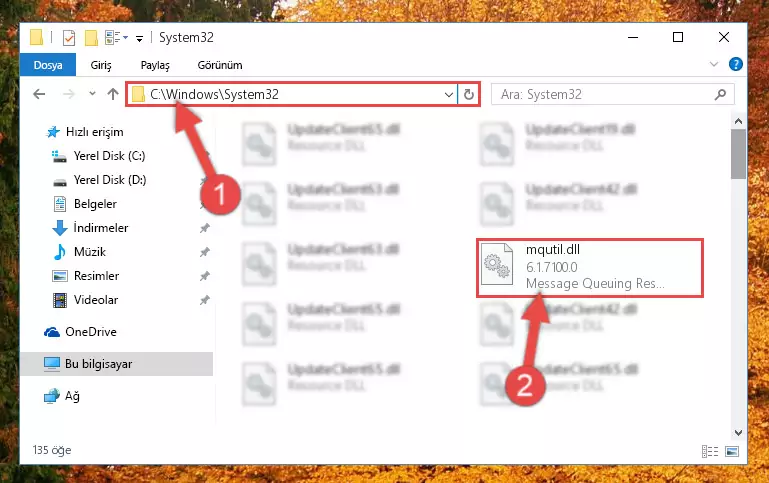
Task: Open the Dosya menu tab
Action: (x=48, y=65)
